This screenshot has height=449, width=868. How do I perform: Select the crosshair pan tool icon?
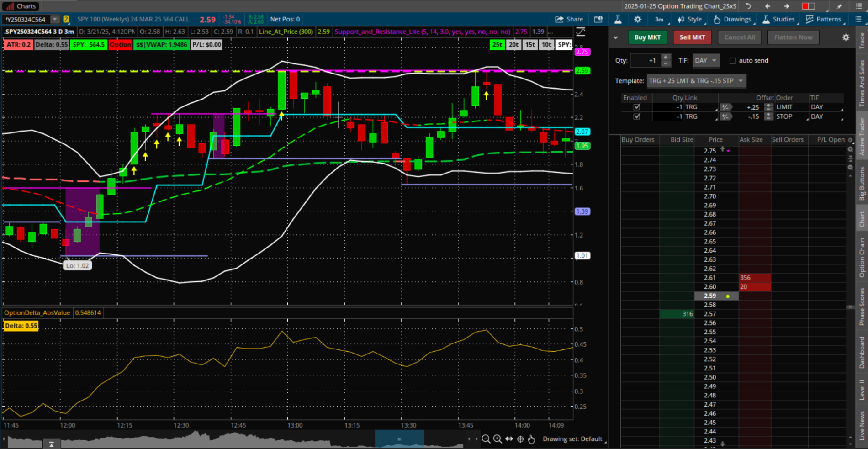tap(520, 439)
